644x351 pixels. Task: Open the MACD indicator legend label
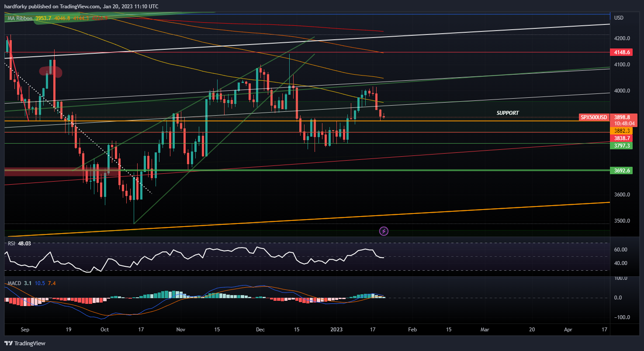14,283
